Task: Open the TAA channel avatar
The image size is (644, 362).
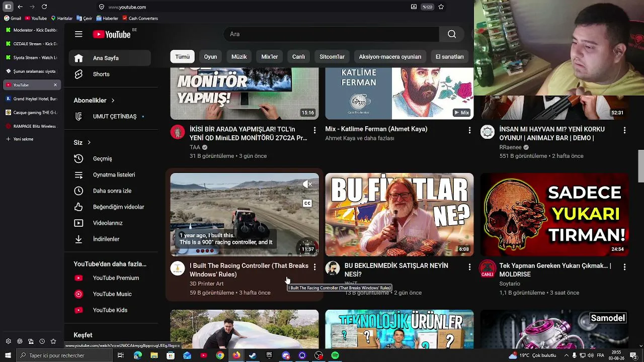Action: click(x=178, y=132)
